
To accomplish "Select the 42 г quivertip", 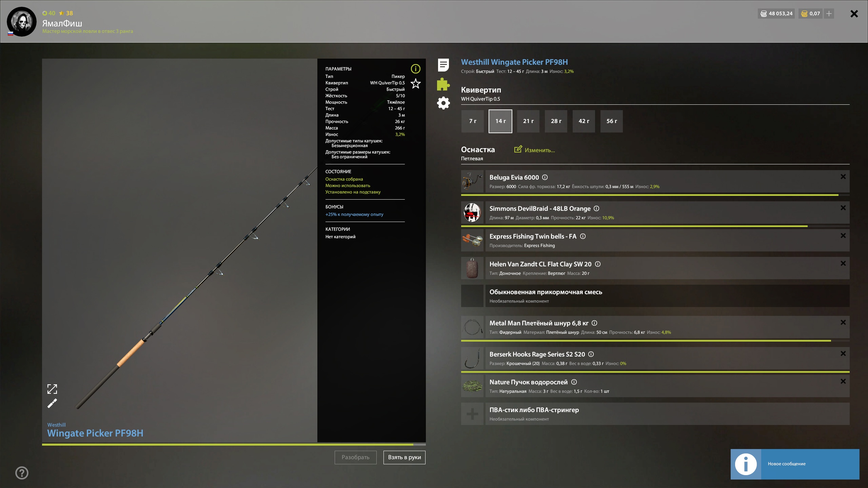I will click(584, 121).
